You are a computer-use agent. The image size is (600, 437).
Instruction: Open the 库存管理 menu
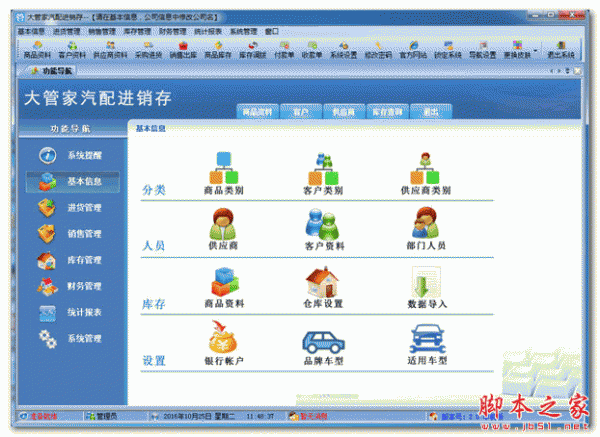(x=137, y=31)
